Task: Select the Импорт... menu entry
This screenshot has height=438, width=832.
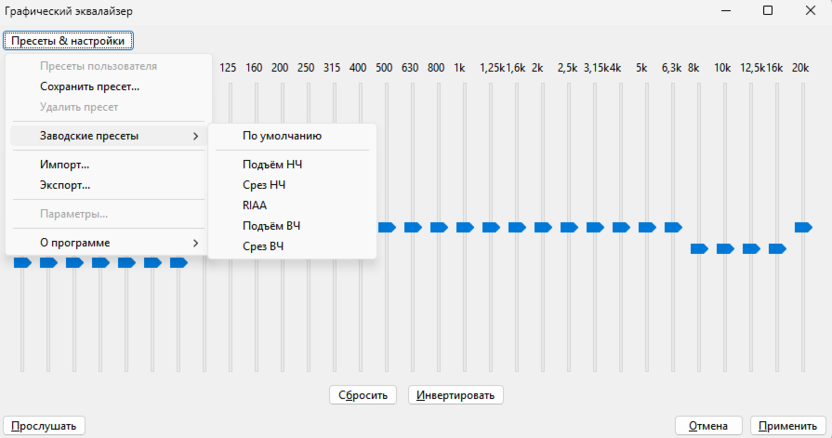Action: click(x=65, y=165)
